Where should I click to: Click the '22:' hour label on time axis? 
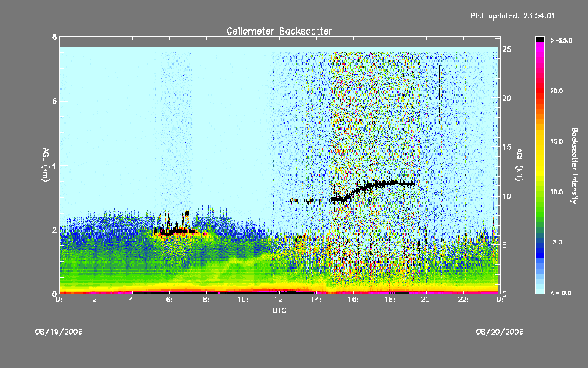tap(463, 300)
